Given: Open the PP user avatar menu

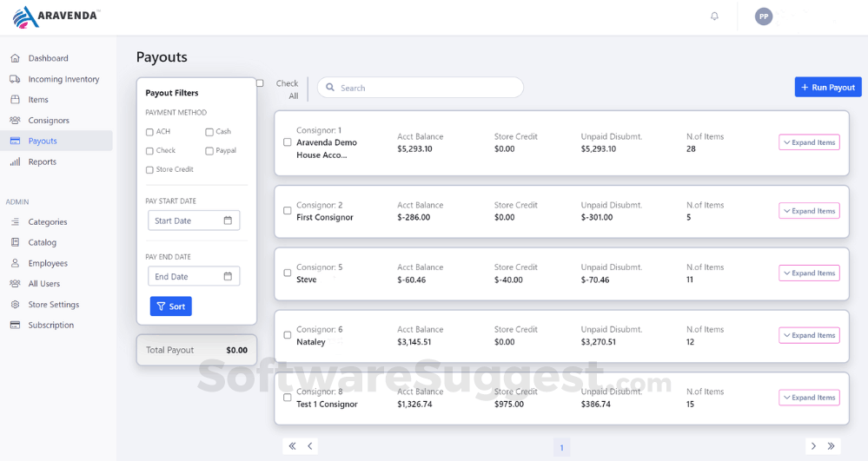Looking at the screenshot, I should (x=764, y=16).
